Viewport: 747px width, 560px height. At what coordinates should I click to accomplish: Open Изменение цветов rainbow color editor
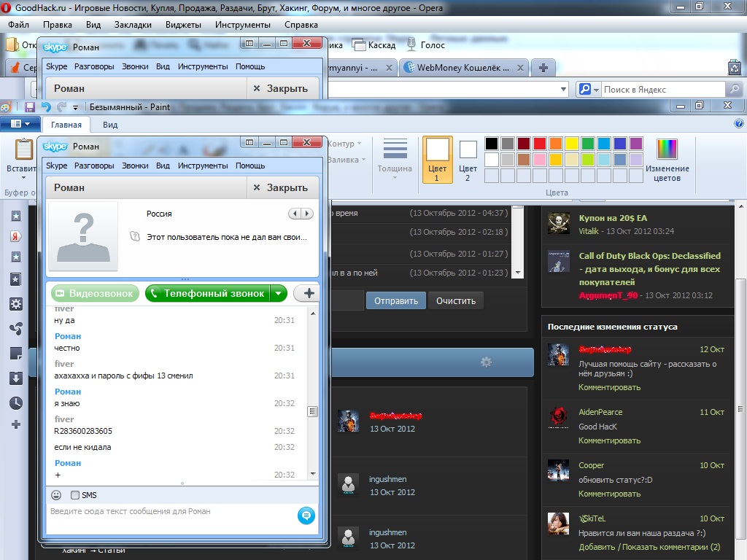pos(667,160)
